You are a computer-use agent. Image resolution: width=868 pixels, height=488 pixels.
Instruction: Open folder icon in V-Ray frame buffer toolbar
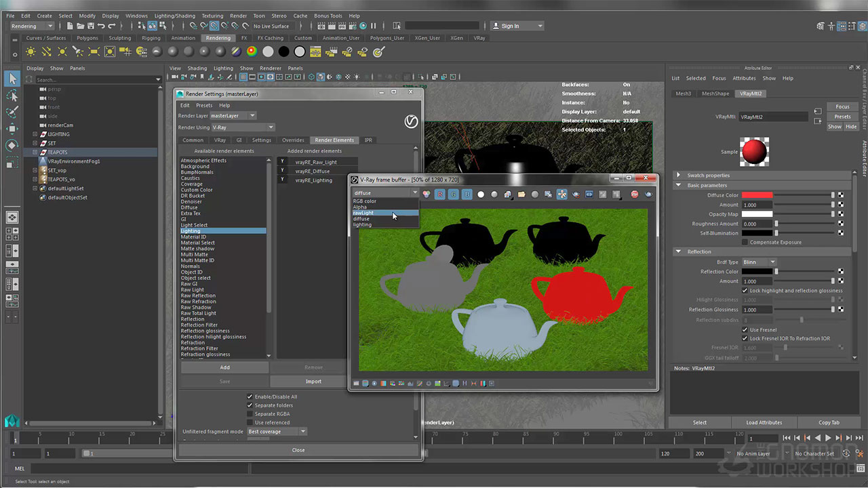tap(521, 195)
